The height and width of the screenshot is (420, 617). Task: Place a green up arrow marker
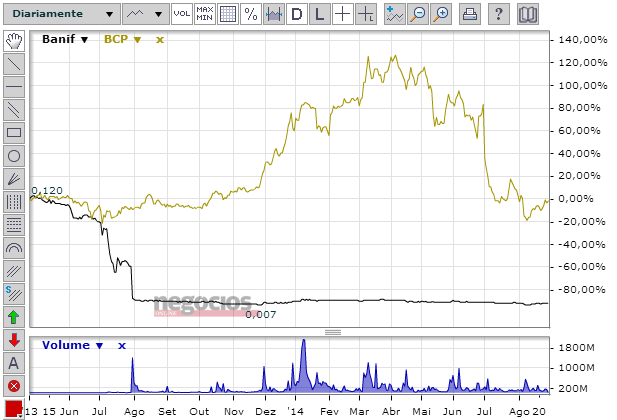coord(14,317)
